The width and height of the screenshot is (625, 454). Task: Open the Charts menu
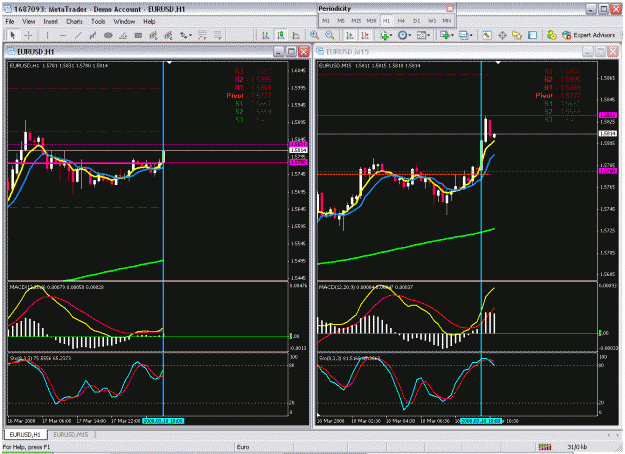pos(75,21)
